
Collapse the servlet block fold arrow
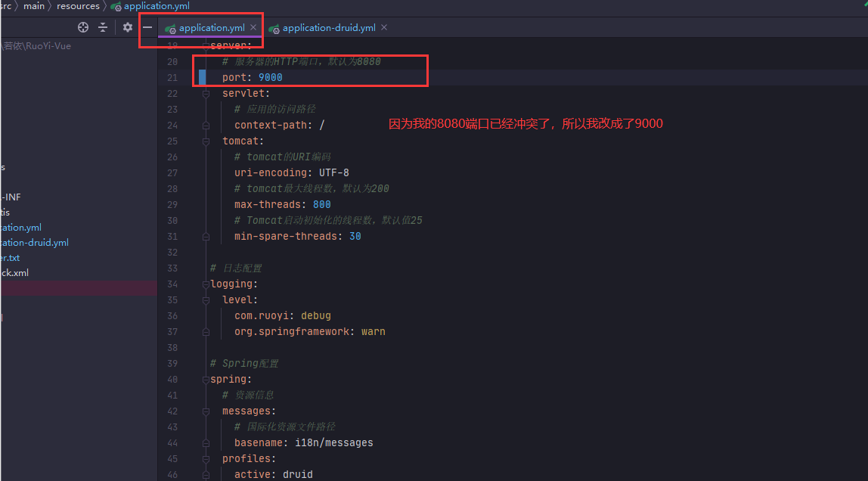click(206, 94)
